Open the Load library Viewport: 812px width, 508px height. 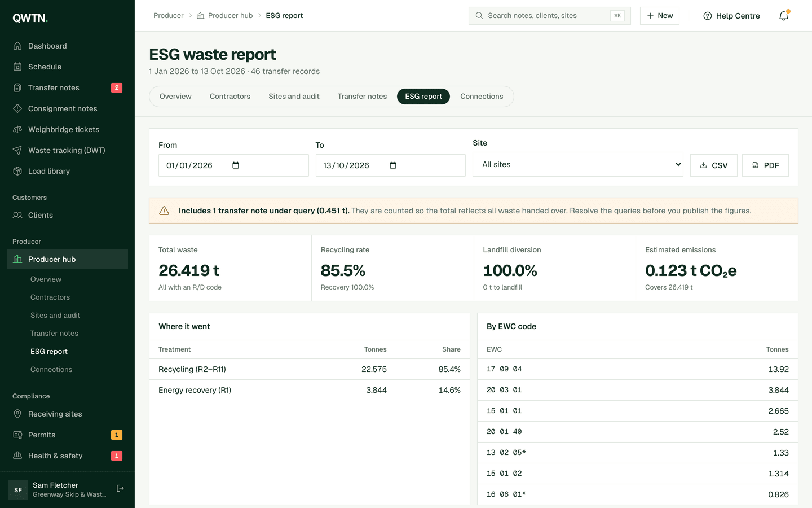[67, 171]
